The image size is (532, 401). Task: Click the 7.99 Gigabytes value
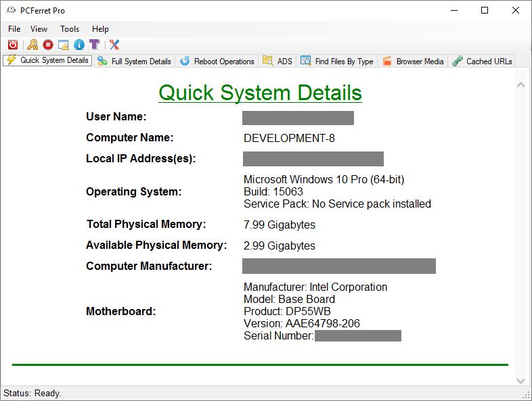pyautogui.click(x=280, y=225)
